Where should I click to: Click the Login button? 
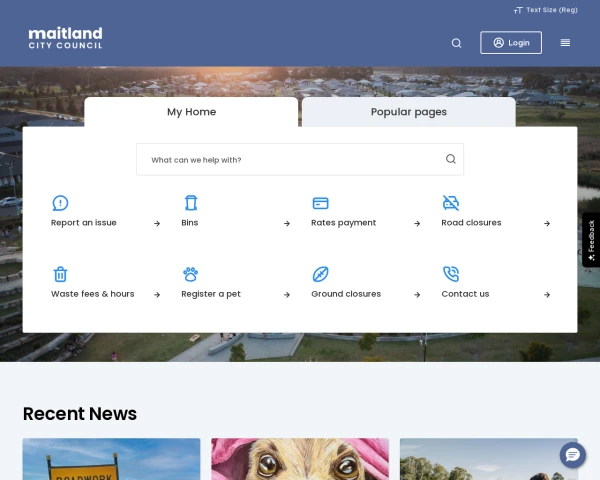(511, 42)
